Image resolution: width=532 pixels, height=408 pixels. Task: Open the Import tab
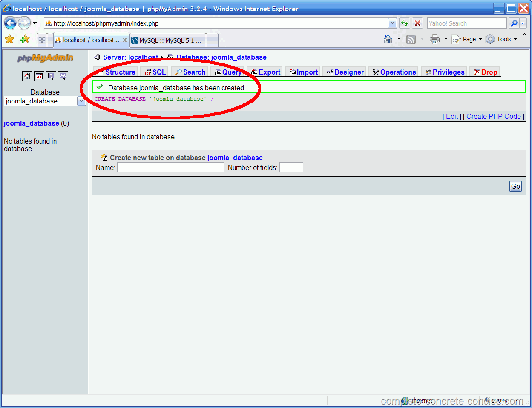[x=303, y=72]
